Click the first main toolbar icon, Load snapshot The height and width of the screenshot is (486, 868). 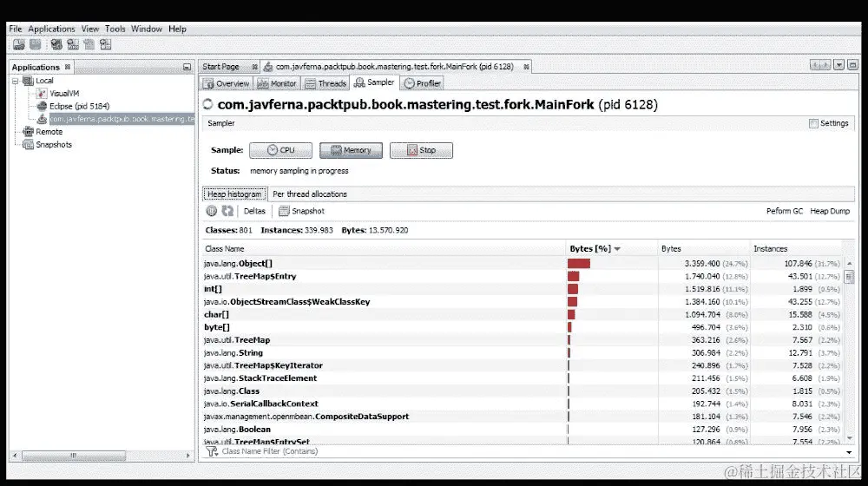[19, 44]
